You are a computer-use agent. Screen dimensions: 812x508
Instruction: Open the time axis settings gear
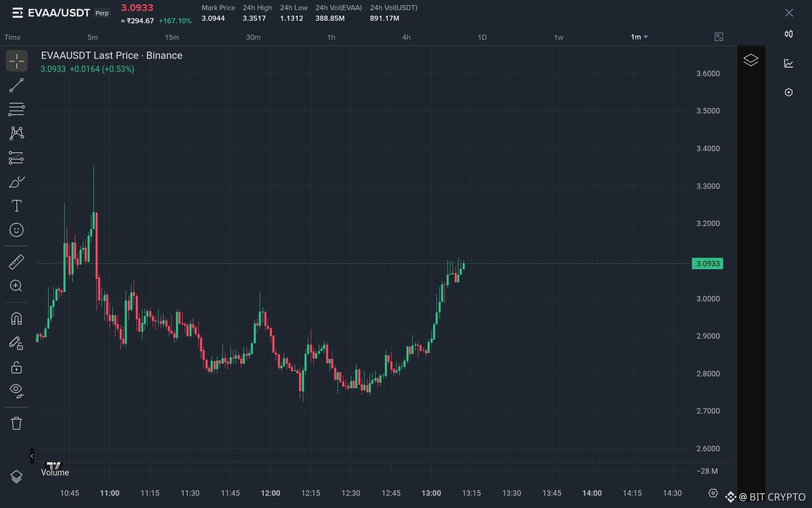pyautogui.click(x=713, y=493)
